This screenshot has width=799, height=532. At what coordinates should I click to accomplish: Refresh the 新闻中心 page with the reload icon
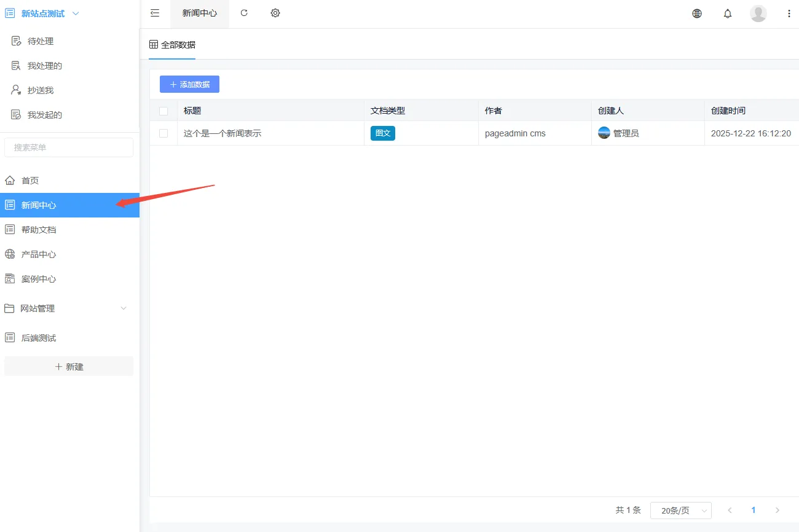[x=244, y=13]
